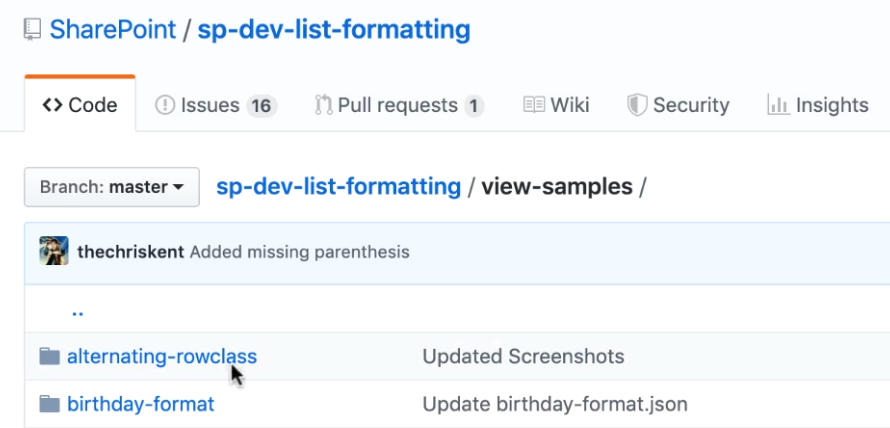
Task: Go up to parent directory '..'
Action: (x=78, y=312)
